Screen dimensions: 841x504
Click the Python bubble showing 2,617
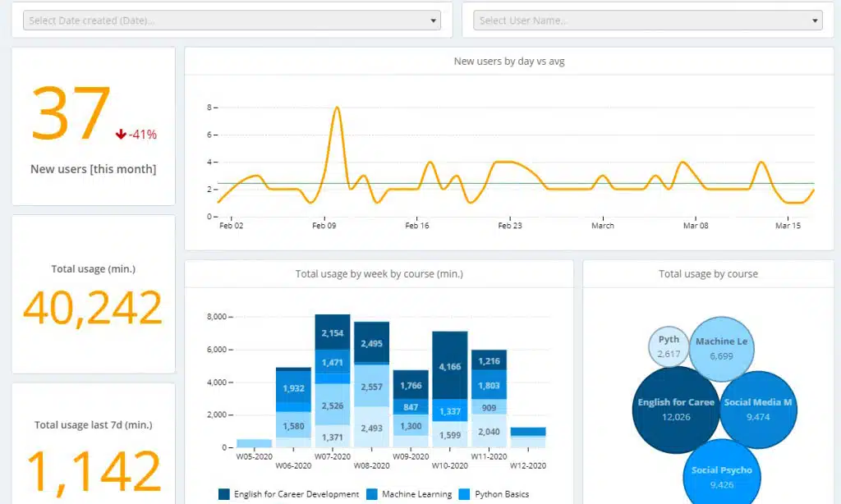[669, 345]
